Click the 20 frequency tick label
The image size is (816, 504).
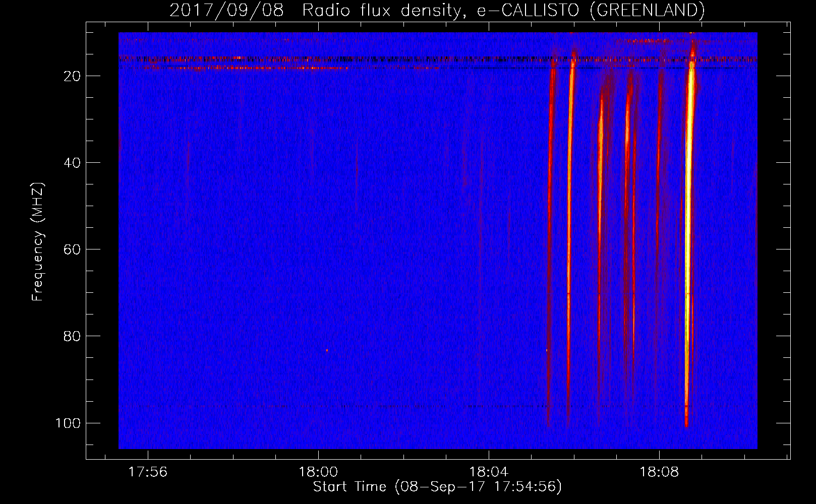pos(72,76)
